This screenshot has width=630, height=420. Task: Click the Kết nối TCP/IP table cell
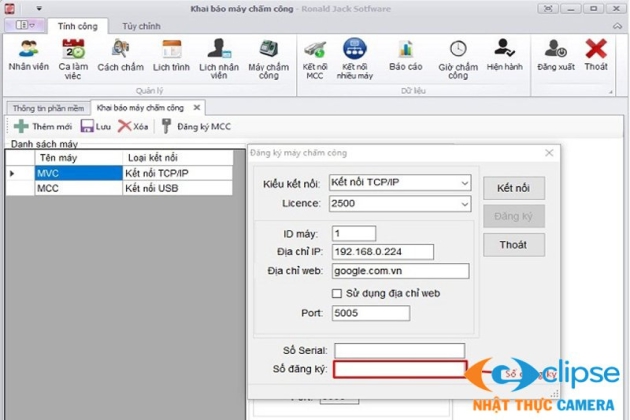[x=178, y=173]
